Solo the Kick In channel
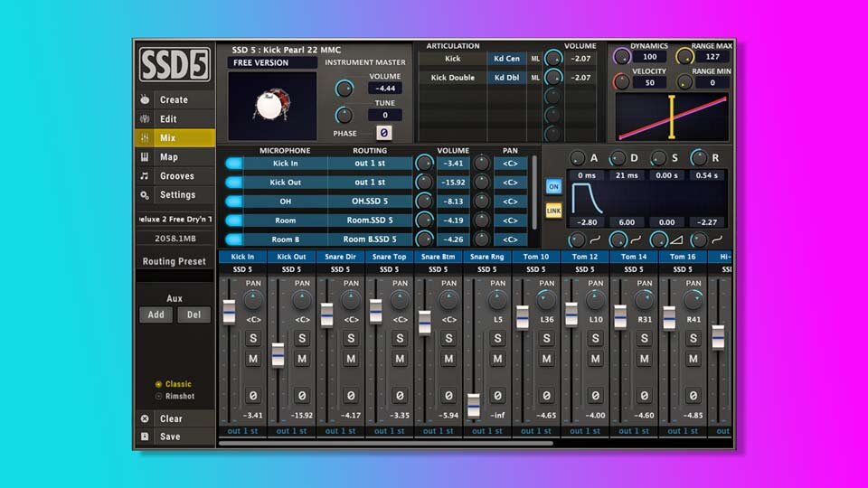 tap(253, 339)
